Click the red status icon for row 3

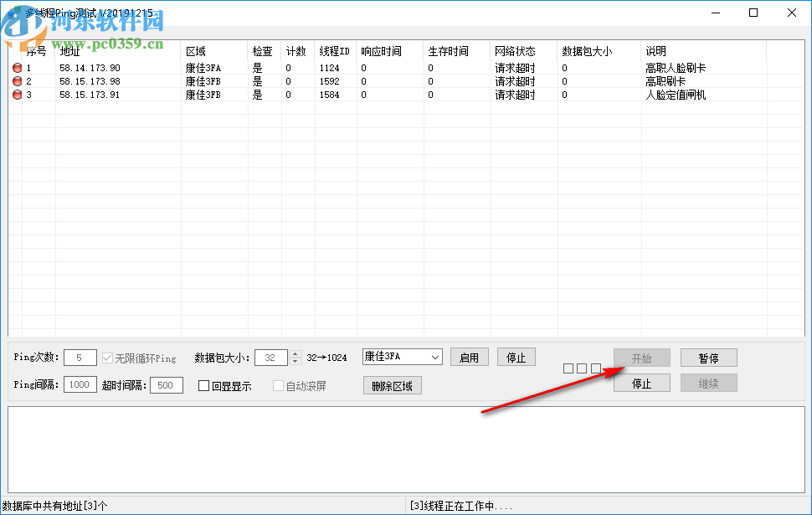pos(17,95)
